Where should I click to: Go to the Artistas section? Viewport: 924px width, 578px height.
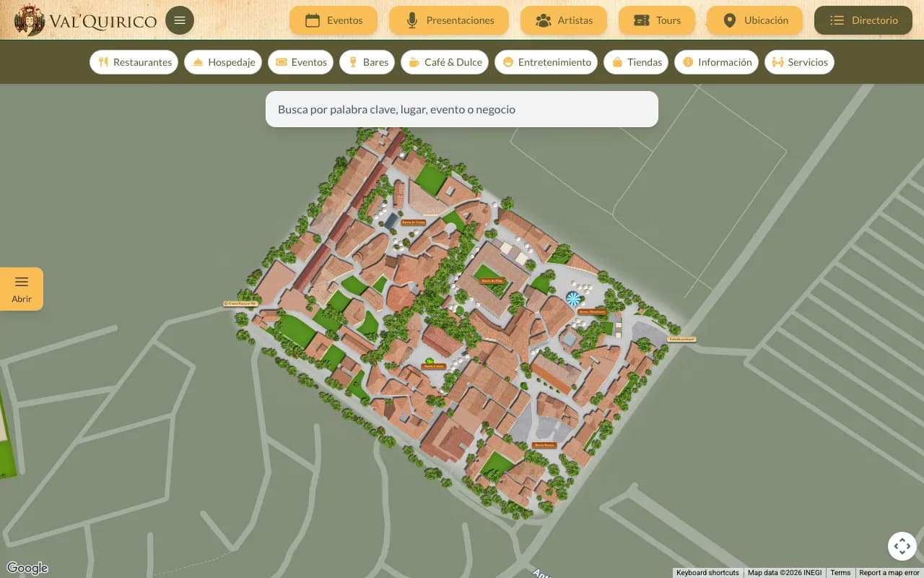click(x=564, y=20)
